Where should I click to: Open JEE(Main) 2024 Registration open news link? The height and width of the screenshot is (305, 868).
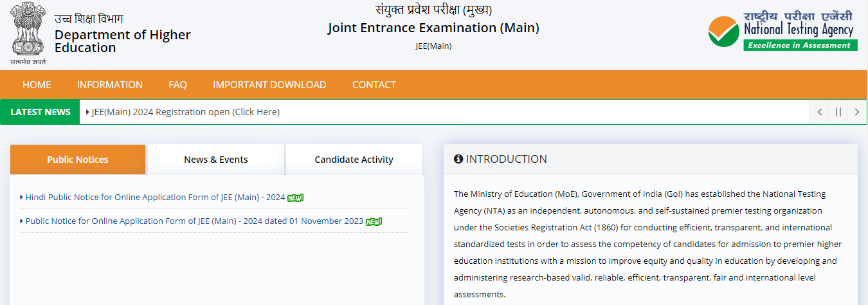coord(186,112)
